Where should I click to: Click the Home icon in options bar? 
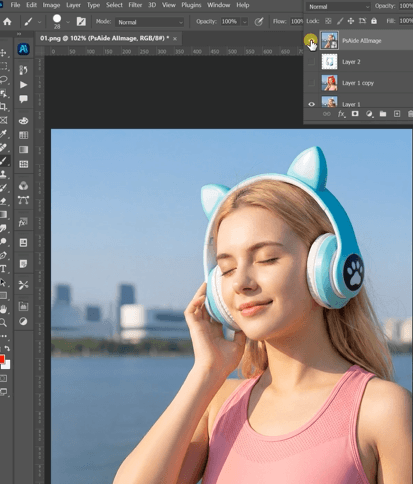pos(7,22)
